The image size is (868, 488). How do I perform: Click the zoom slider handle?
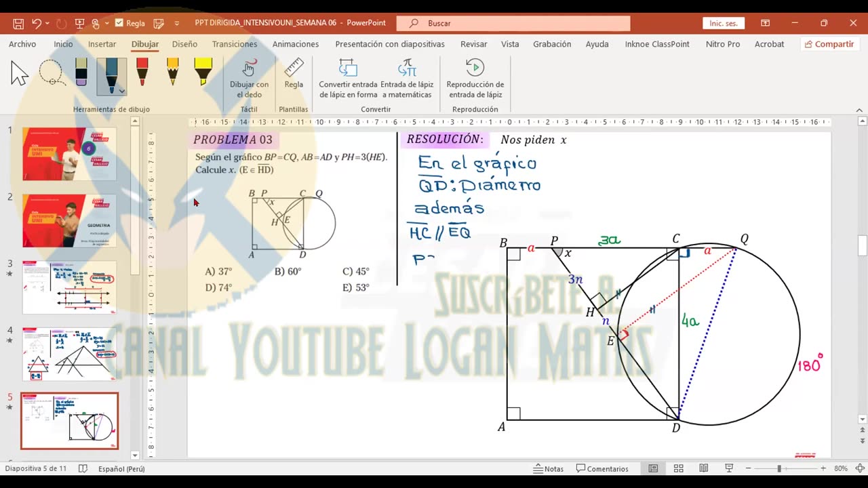[779, 468]
